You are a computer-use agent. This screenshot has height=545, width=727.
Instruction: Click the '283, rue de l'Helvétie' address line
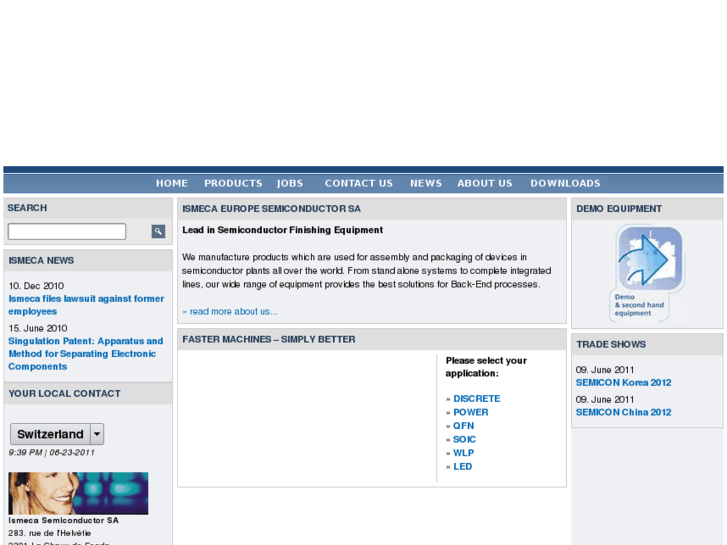click(x=50, y=533)
